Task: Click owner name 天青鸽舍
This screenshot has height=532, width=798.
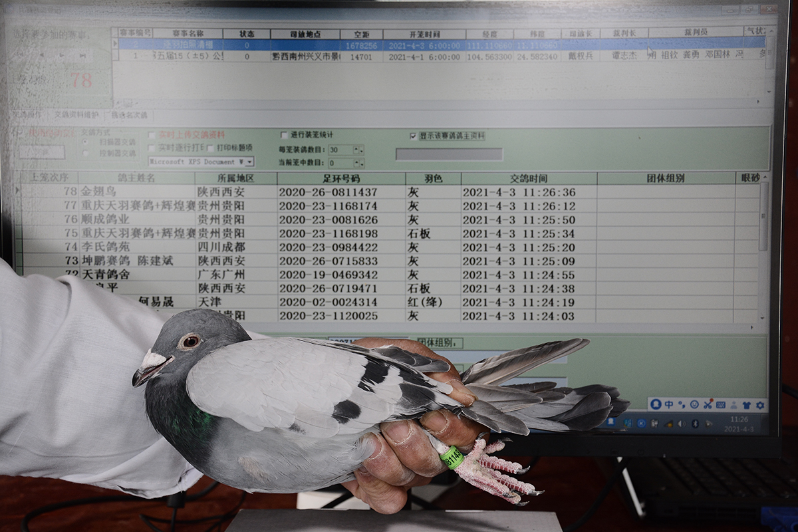Action: tap(106, 275)
